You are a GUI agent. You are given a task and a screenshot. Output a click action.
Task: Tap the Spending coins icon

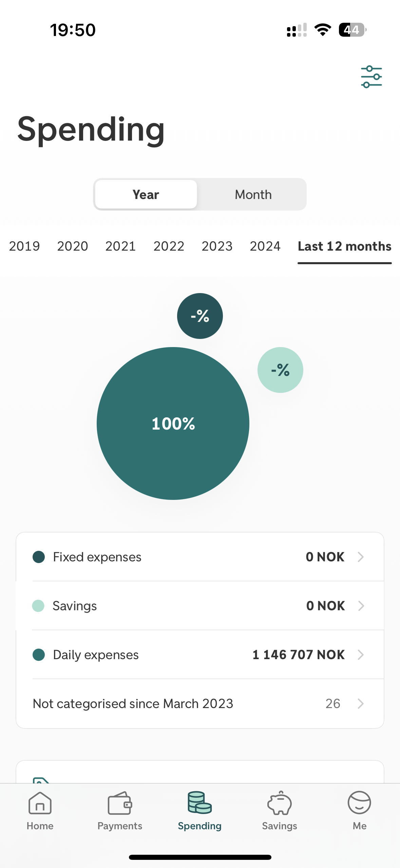point(199,803)
